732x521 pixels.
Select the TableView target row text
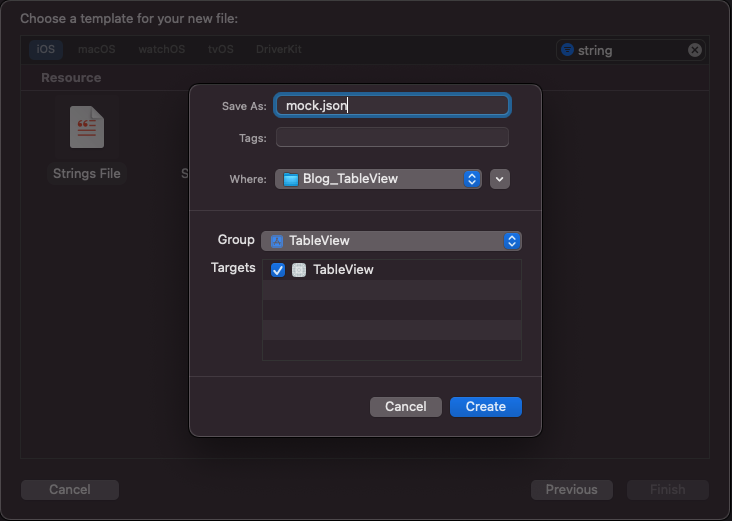tap(343, 270)
